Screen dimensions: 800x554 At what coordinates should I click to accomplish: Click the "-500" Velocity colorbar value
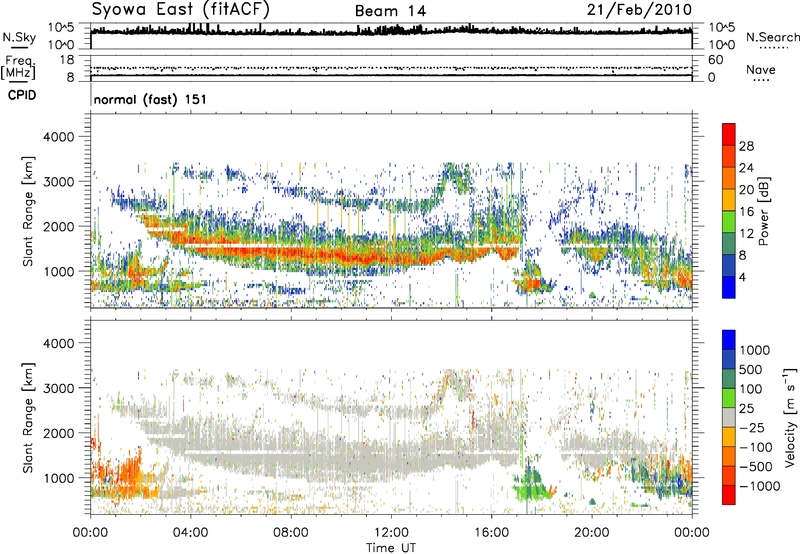(x=755, y=467)
